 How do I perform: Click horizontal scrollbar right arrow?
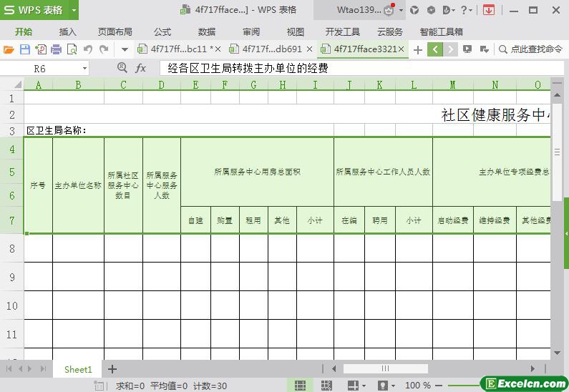(x=532, y=369)
